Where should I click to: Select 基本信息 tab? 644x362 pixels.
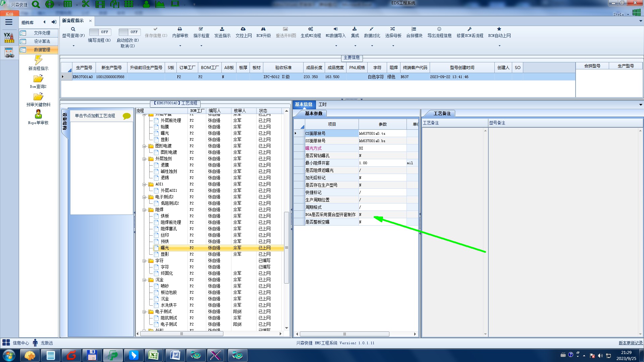[x=304, y=105]
